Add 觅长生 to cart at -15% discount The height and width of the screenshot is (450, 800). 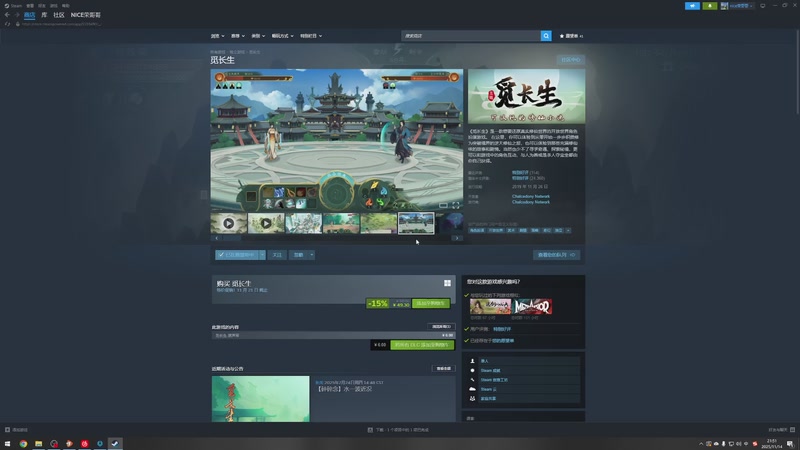(431, 303)
